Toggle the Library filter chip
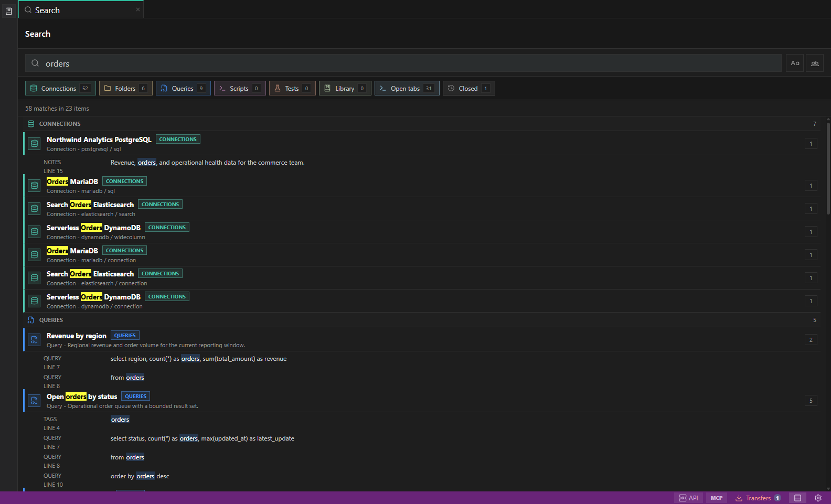 345,88
